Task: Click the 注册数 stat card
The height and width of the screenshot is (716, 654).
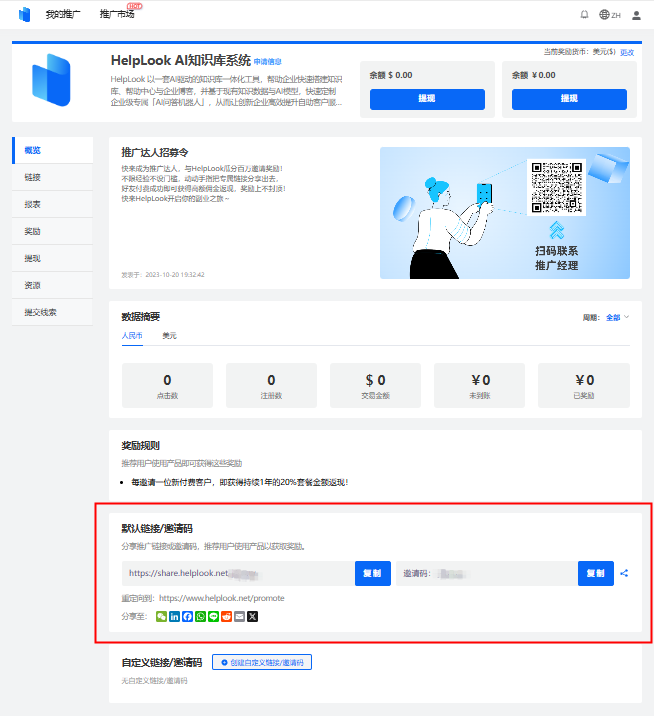Action: [271, 385]
